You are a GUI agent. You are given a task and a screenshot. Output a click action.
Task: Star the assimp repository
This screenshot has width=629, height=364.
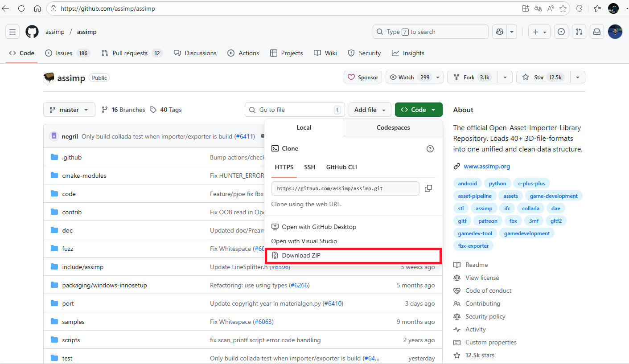point(543,77)
